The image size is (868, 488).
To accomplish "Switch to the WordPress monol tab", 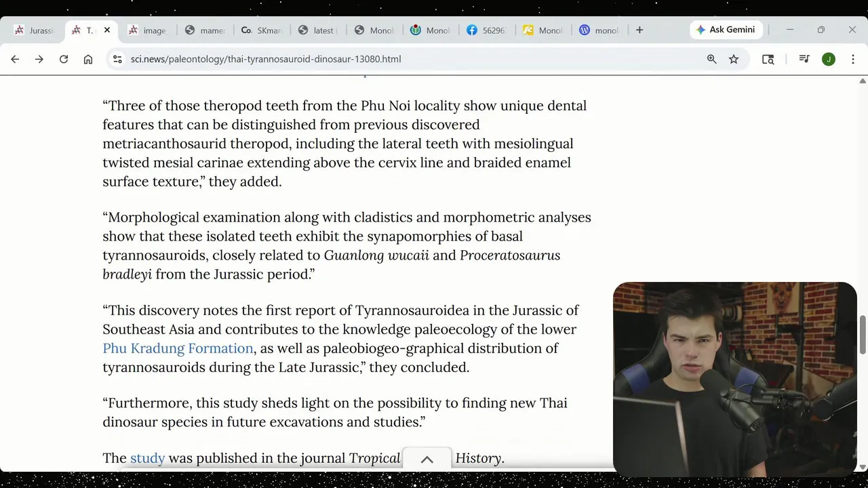I will (599, 30).
